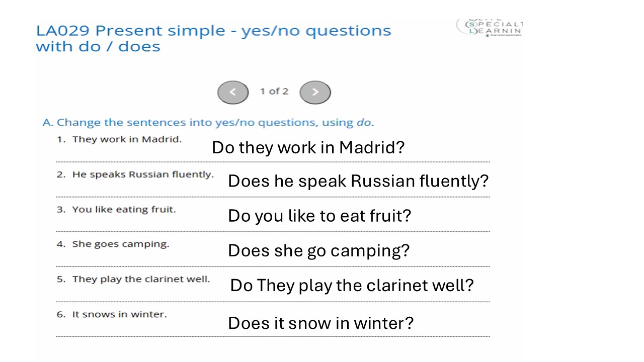Screen dimensions: 644x362
Task: Click the Special Learning logo
Action: 491,28
